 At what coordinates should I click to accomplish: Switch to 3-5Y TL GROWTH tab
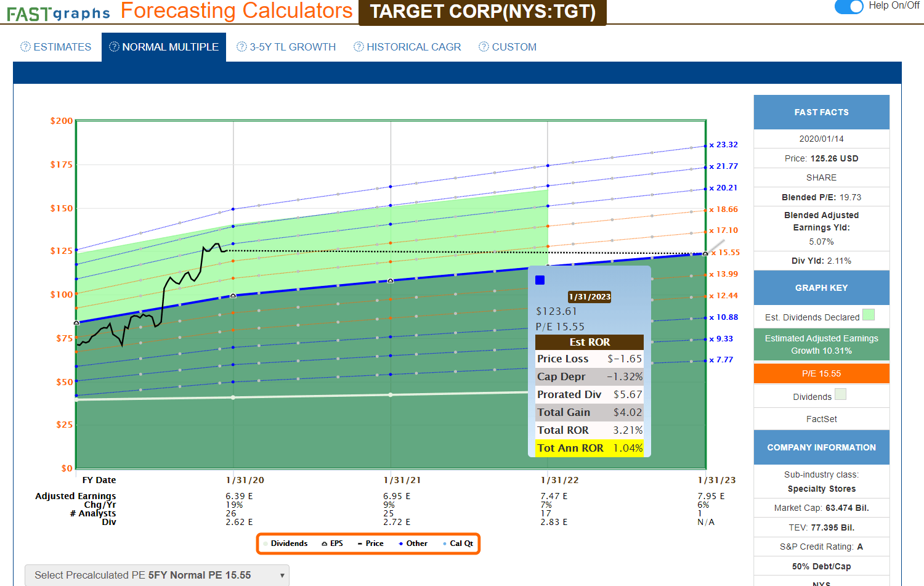pos(293,47)
